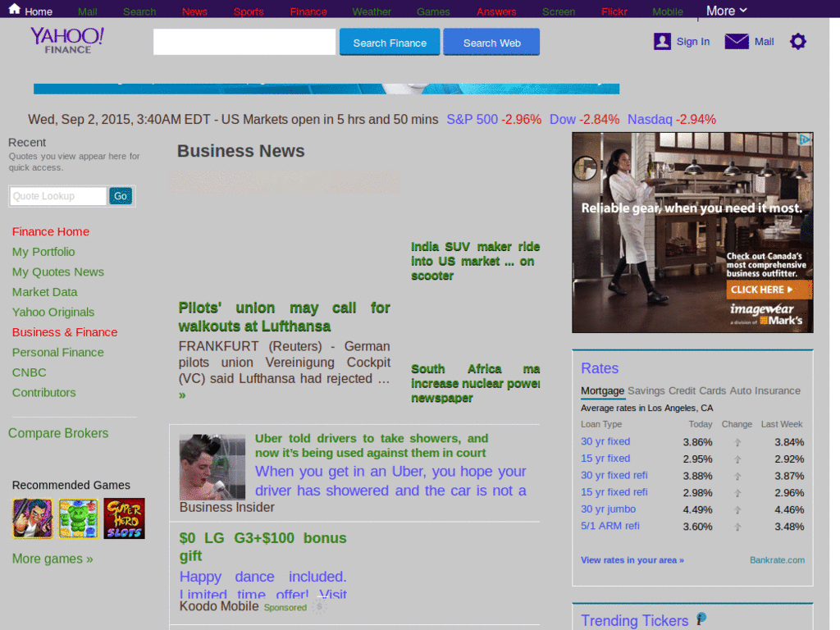Expand the More dropdown in top bar
Viewport: 840px width, 630px height.
(x=727, y=11)
